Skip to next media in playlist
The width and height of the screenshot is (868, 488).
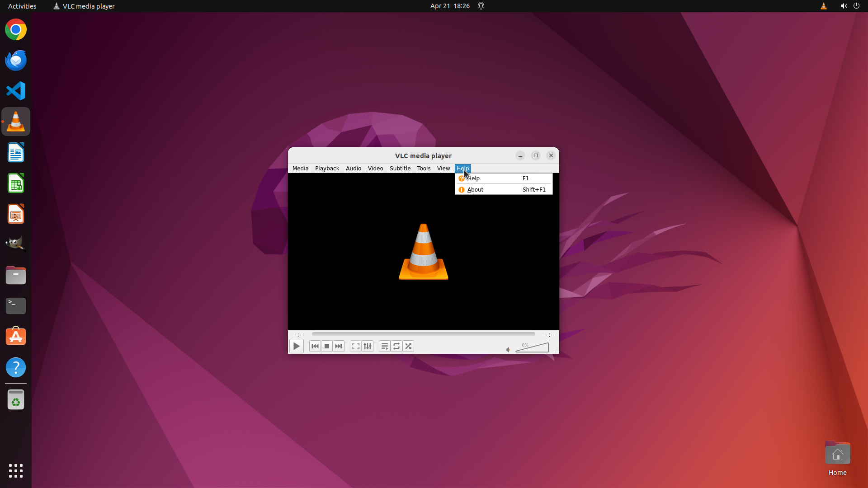click(x=339, y=346)
